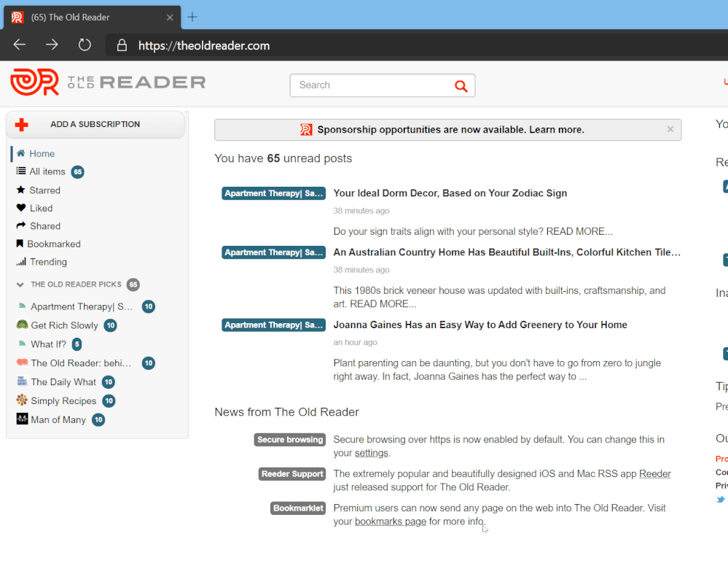
Task: Click the browser address bar URL
Action: pyautogui.click(x=204, y=45)
